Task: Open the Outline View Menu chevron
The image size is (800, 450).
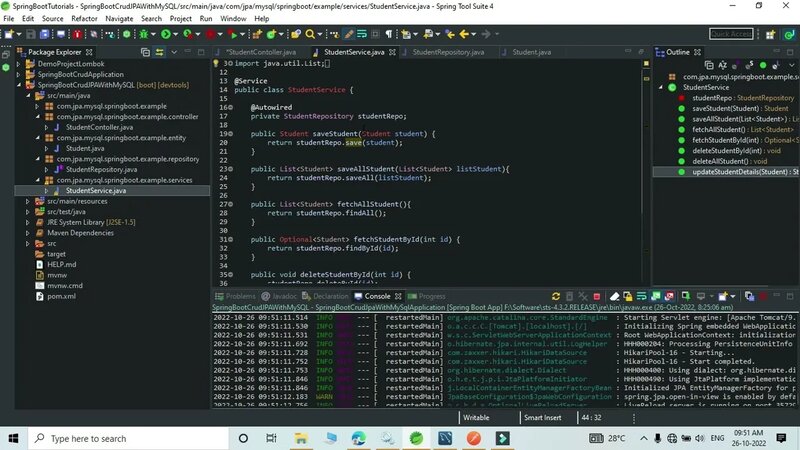Action: pos(792,65)
